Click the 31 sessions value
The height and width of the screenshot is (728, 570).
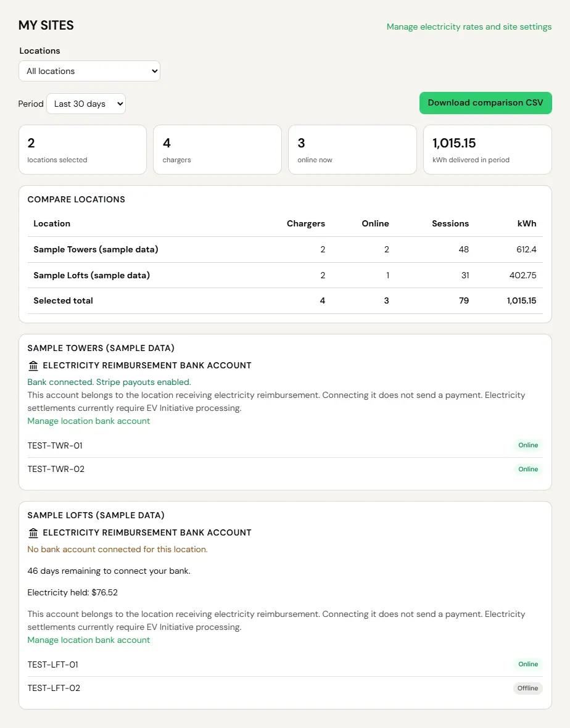pos(465,275)
